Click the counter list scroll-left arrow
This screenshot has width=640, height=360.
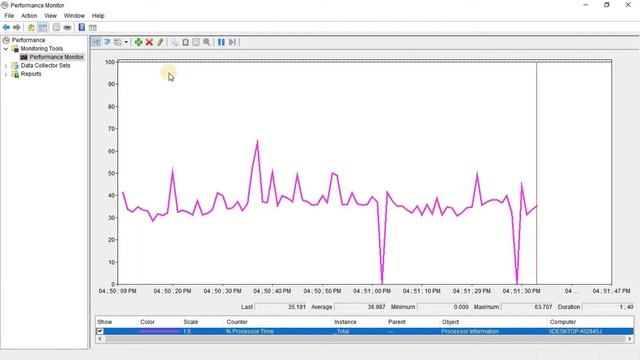coord(100,339)
